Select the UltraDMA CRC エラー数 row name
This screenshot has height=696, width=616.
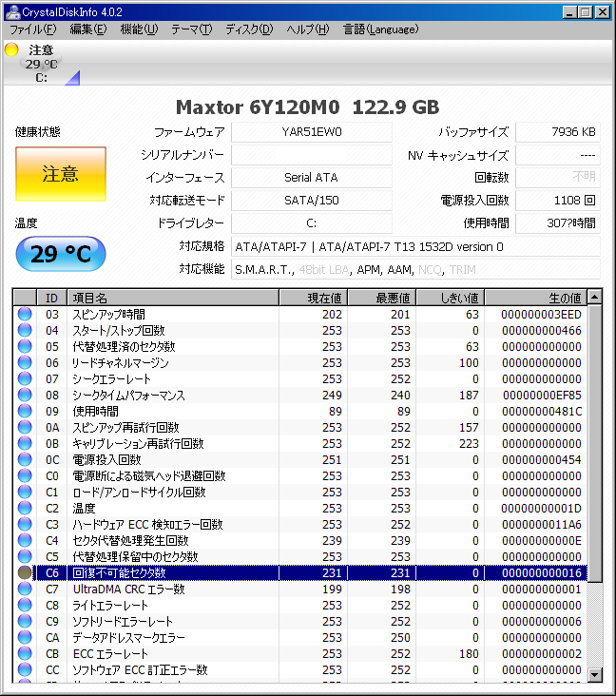(128, 589)
